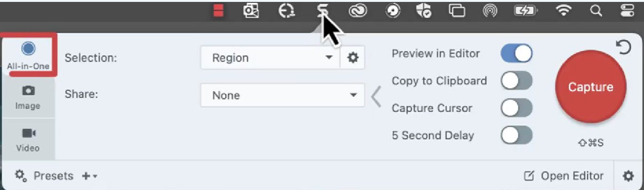Click the reset arrow icon above Capture

pos(625,47)
